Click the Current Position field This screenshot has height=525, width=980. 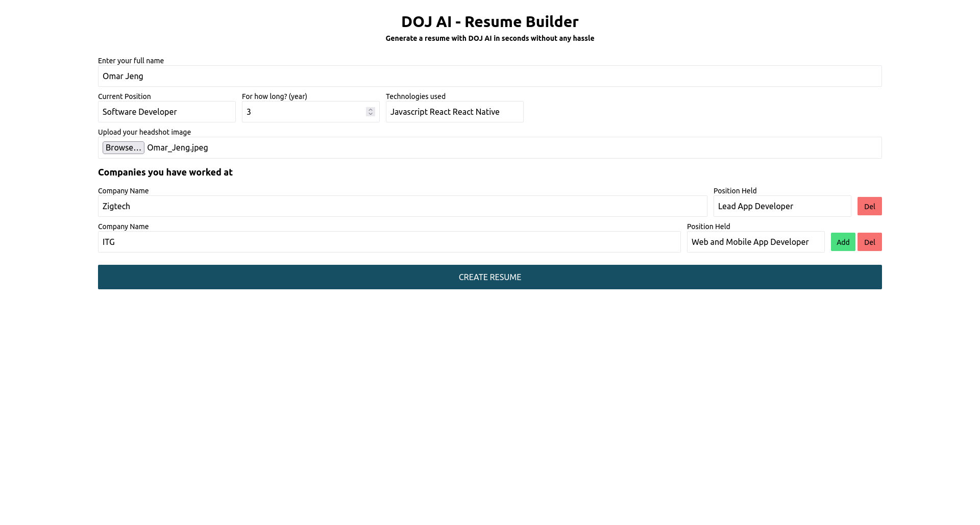(166, 112)
